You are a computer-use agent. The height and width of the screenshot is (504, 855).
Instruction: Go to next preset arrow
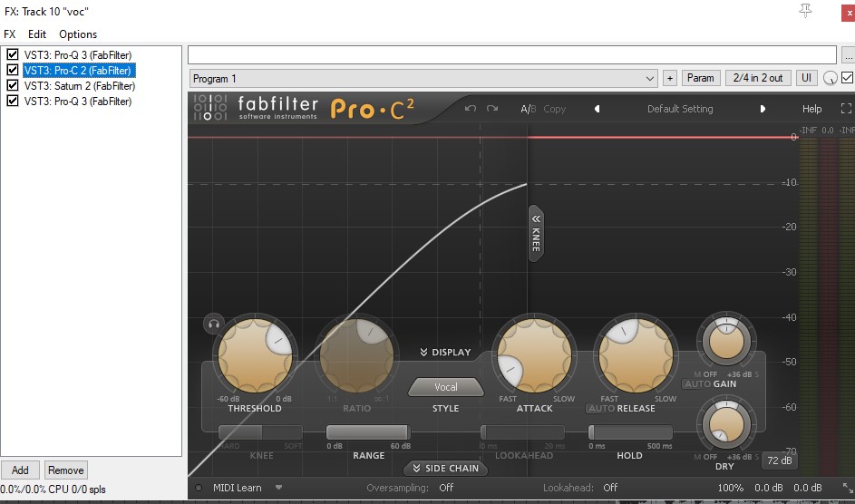pyautogui.click(x=763, y=109)
